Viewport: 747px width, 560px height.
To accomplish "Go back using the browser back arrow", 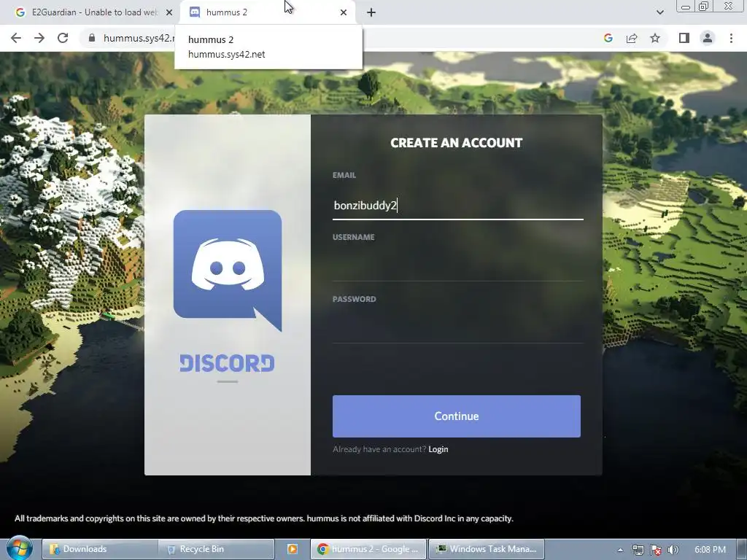I will 16,38.
